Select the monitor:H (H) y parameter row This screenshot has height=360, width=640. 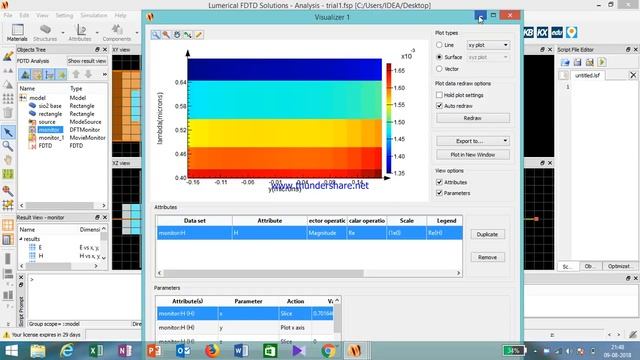pyautogui.click(x=245, y=327)
